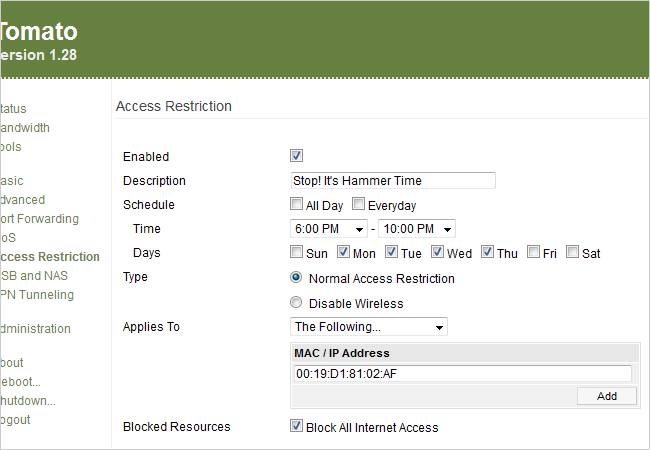Click the Add button for MAC address
Image resolution: width=650 pixels, height=450 pixels.
(x=606, y=396)
